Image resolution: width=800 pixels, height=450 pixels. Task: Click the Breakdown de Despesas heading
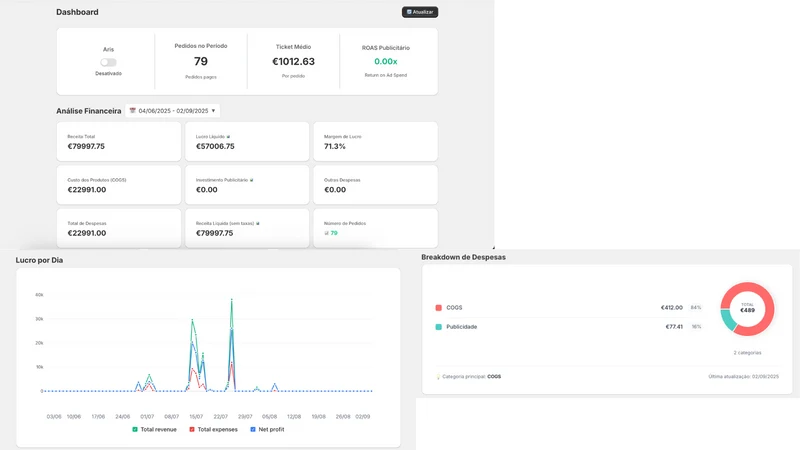pyautogui.click(x=463, y=257)
